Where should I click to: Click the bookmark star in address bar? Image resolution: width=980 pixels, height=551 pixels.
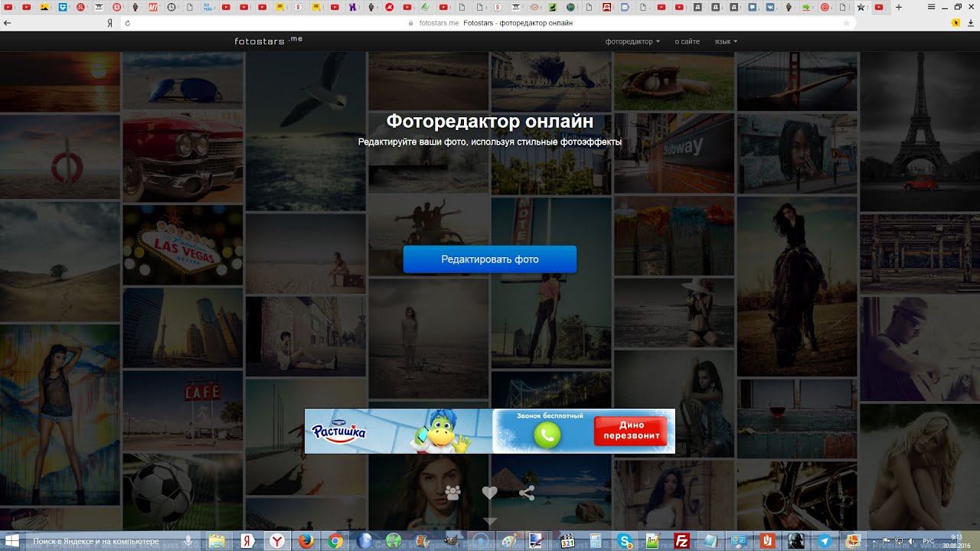click(x=846, y=23)
